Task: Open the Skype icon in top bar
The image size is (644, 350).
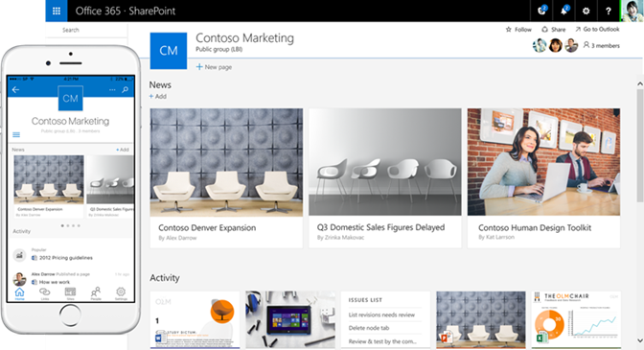Action: tap(542, 11)
